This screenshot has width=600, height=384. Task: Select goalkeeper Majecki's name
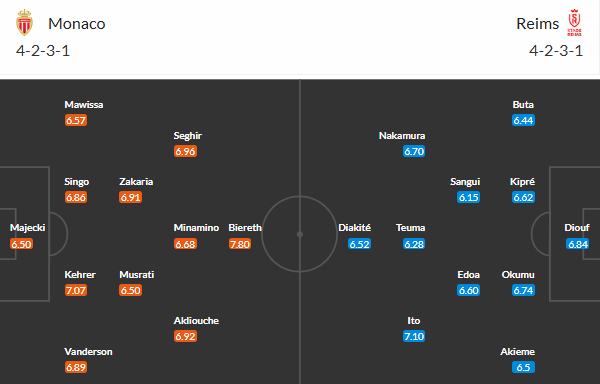(x=28, y=228)
